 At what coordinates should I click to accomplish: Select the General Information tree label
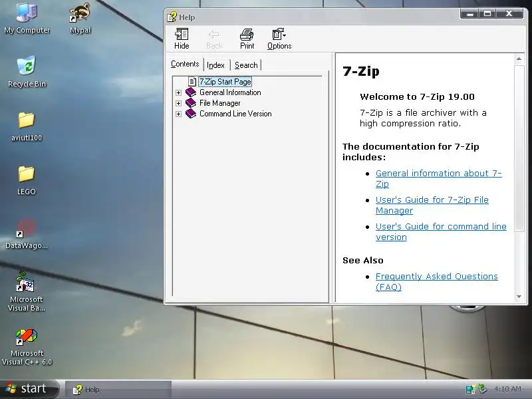pos(230,92)
